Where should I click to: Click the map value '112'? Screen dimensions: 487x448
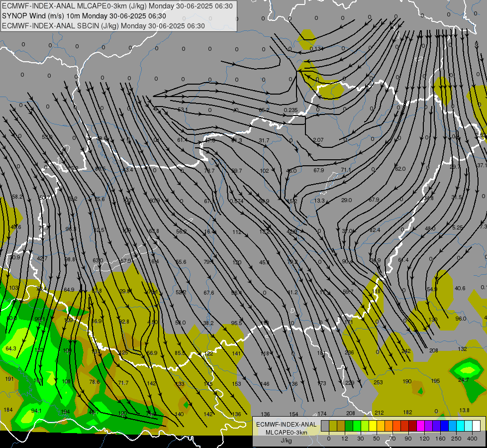click(237, 232)
